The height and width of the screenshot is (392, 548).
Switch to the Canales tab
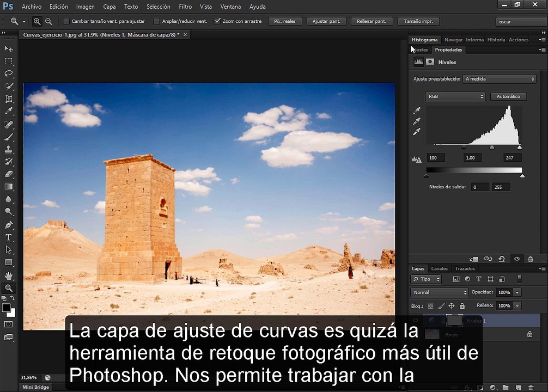click(x=439, y=268)
